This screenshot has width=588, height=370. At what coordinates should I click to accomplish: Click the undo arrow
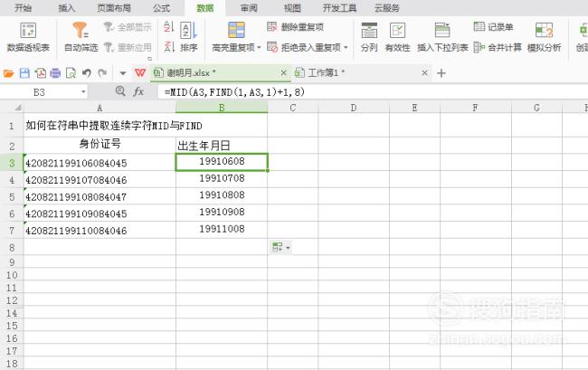click(x=87, y=73)
